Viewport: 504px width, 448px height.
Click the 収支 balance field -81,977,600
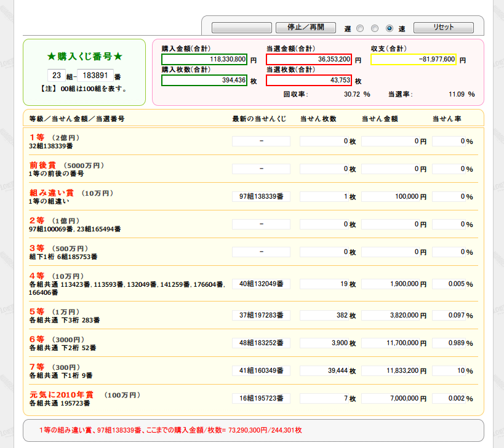point(414,60)
